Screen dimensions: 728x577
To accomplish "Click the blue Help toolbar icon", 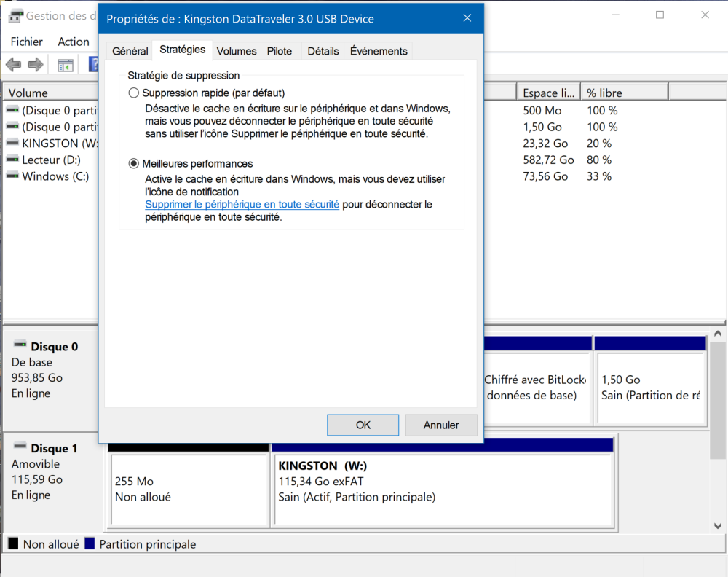I will 93,65.
